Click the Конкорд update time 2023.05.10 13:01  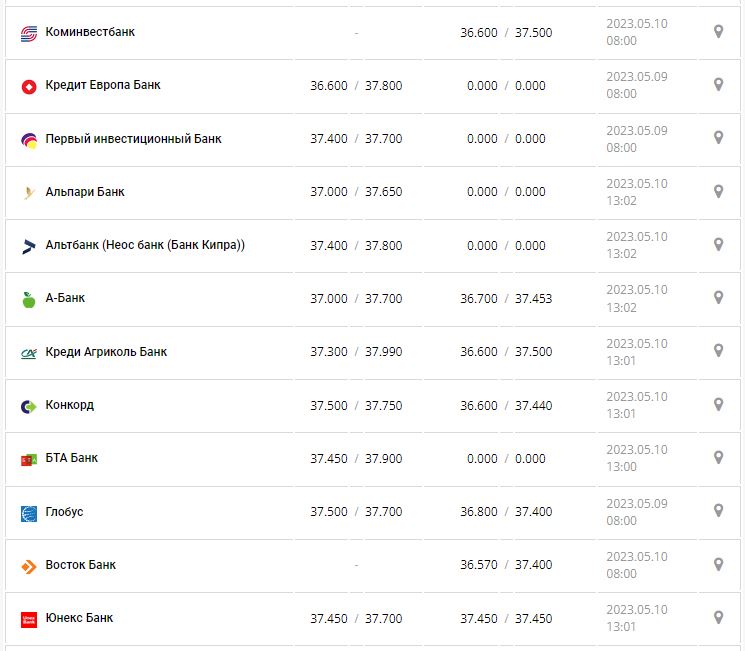(635, 405)
